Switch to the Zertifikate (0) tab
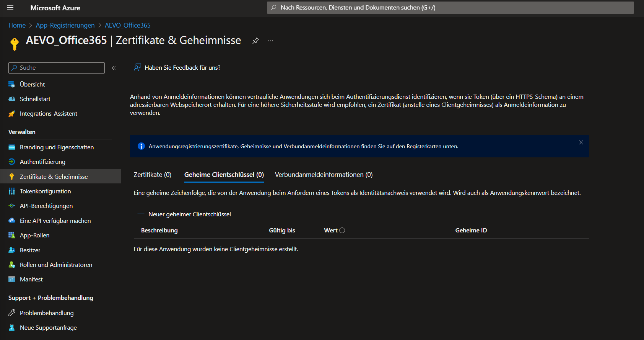This screenshot has width=644, height=340. coord(153,175)
